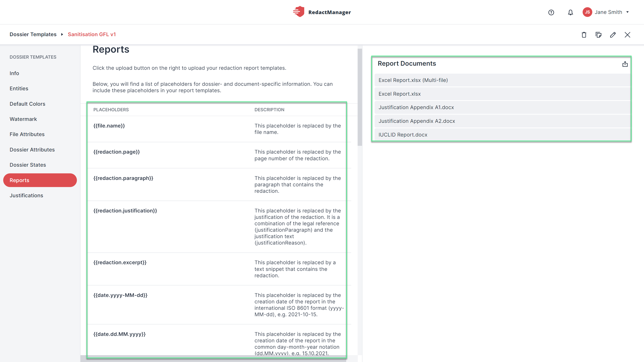This screenshot has width=644, height=362.
Task: Open the Sanitisation GFL v1 breadcrumb
Action: 92,34
